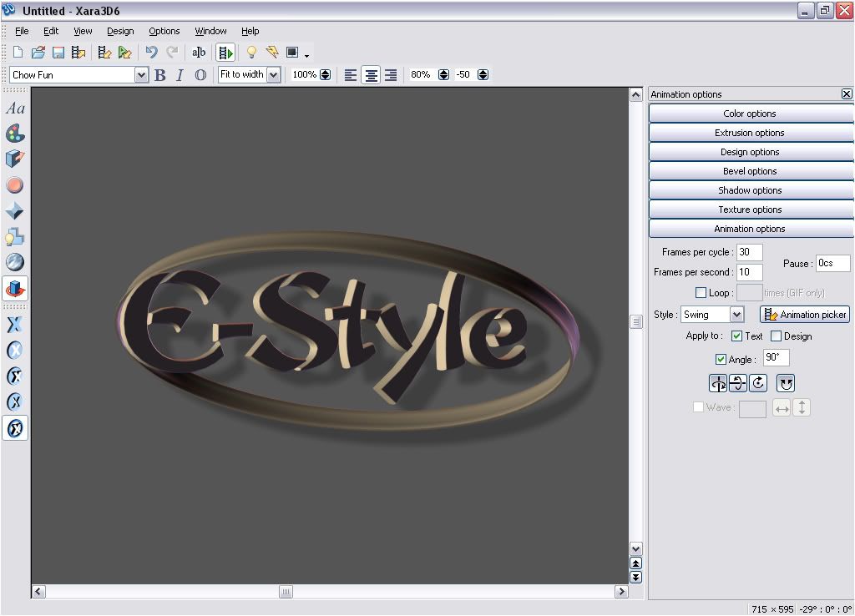The height and width of the screenshot is (616, 855).
Task: Toggle the Angle checkbox
Action: tap(721, 359)
